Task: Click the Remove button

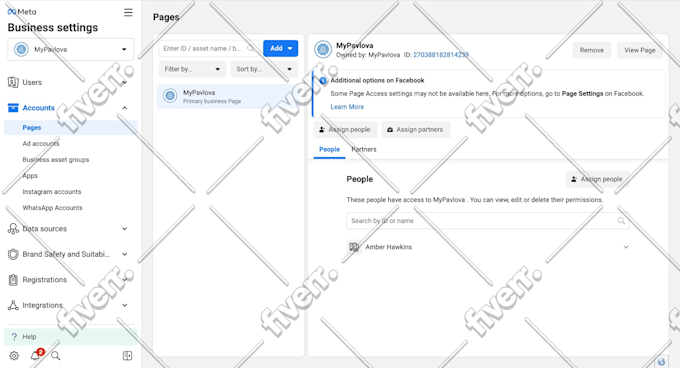Action: coord(592,50)
